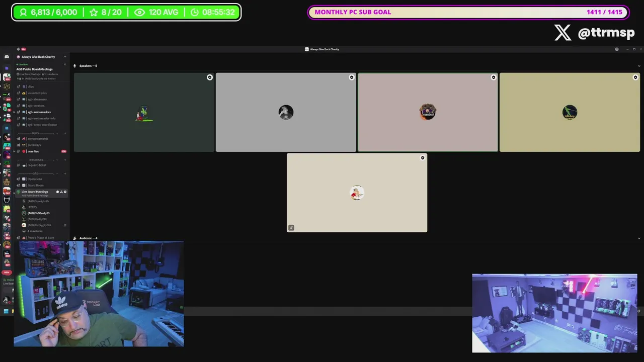Image resolution: width=644 pixels, height=362 pixels.
Task: Open the inbox bell icon above the server name
Action: tap(18, 49)
